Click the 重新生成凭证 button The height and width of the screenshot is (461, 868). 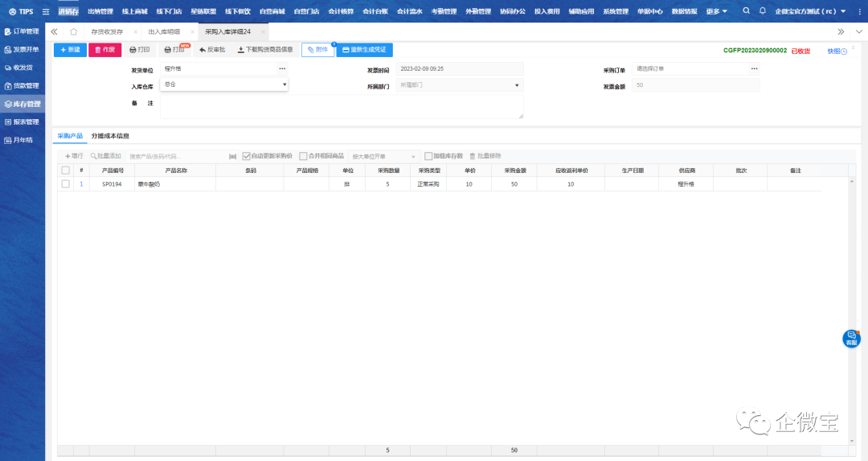pos(364,50)
